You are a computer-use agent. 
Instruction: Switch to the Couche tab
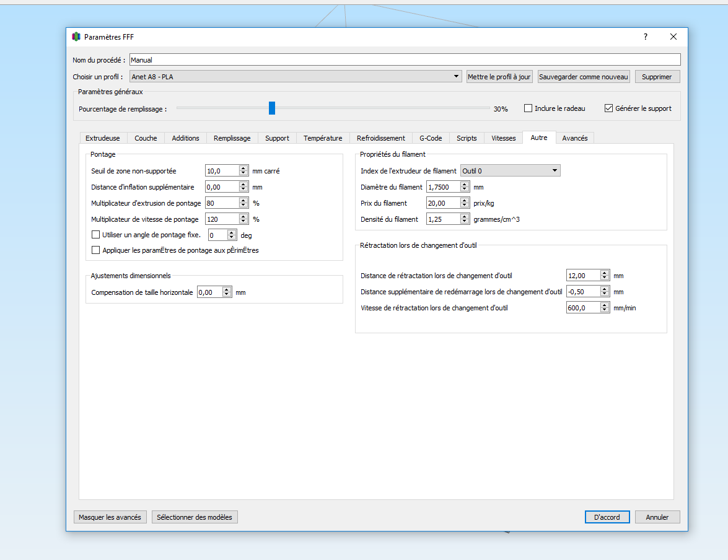(x=146, y=138)
